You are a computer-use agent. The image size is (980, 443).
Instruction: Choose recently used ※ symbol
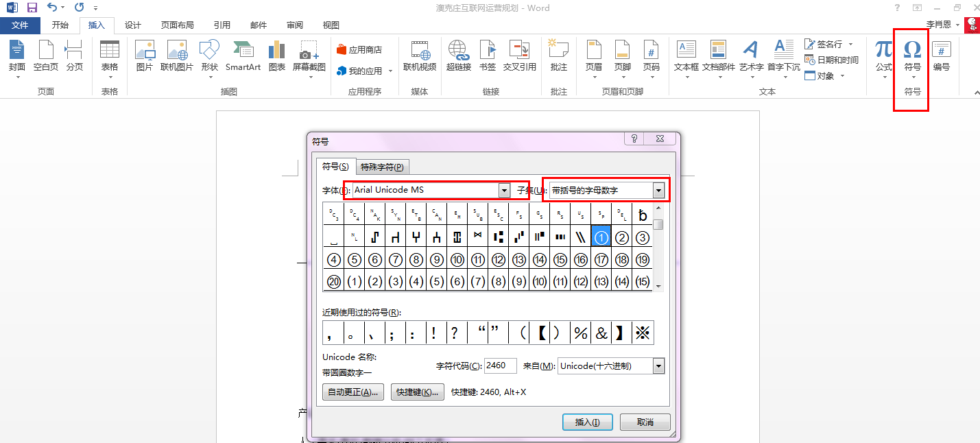tap(643, 333)
